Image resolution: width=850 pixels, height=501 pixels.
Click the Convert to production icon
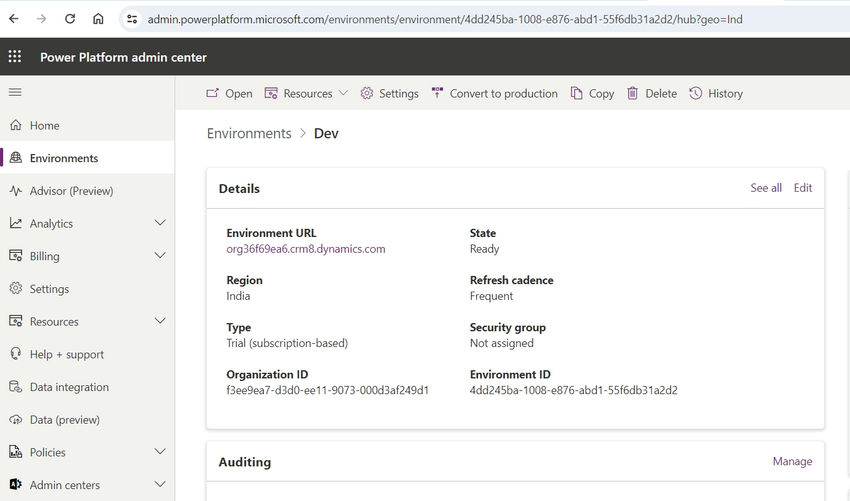437,93
